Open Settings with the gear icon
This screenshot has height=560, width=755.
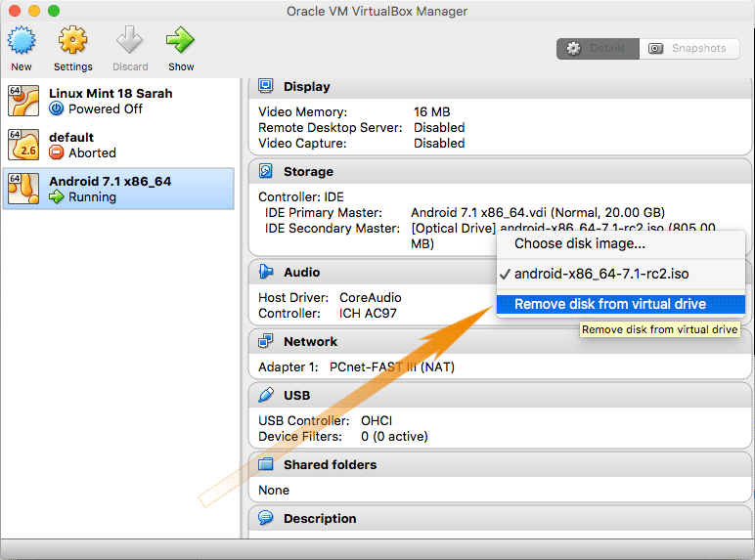point(72,40)
